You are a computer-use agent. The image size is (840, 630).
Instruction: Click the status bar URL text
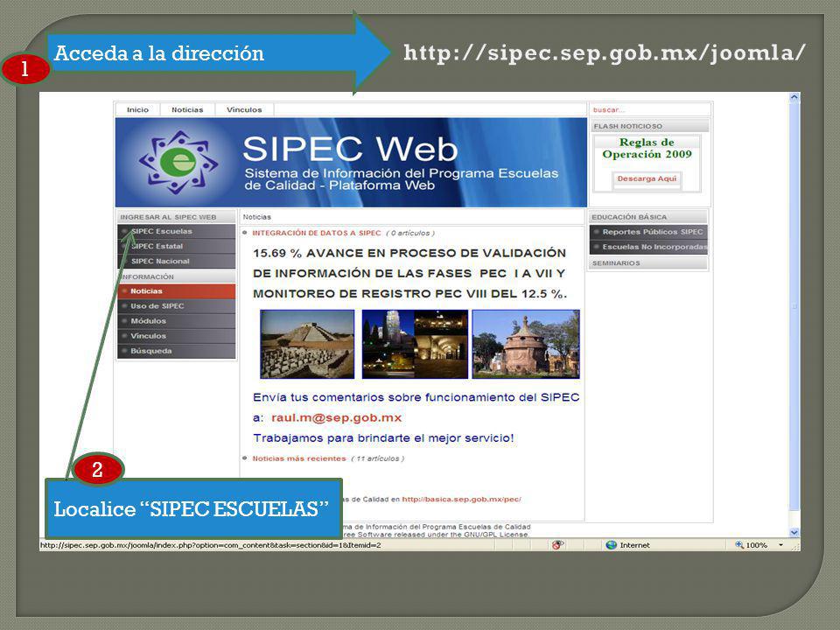210,545
